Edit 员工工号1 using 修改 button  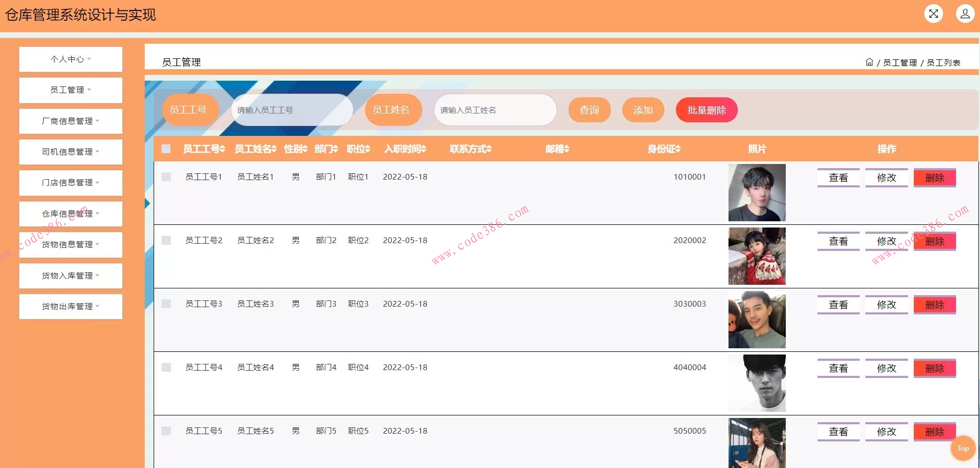coord(887,178)
